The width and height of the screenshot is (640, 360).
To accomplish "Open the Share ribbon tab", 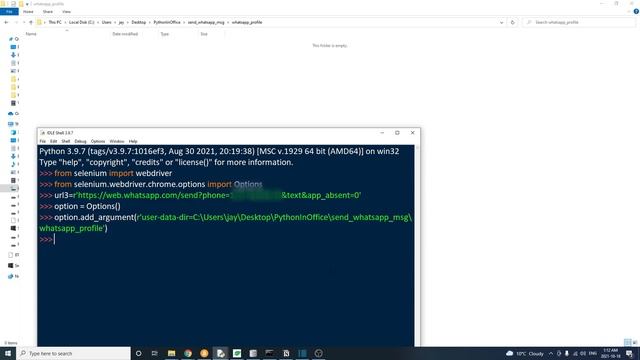I will pos(48,11).
